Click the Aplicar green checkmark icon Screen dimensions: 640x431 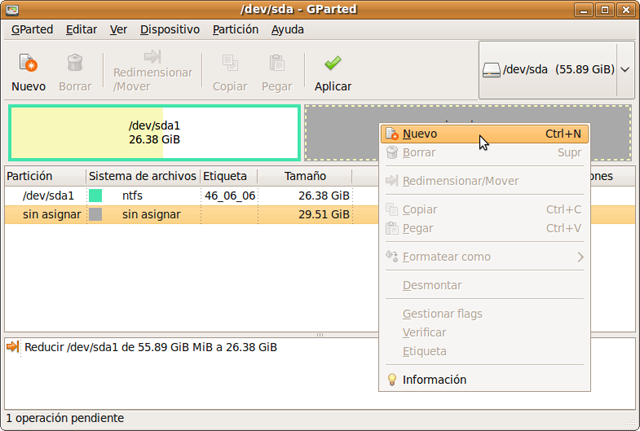333,64
